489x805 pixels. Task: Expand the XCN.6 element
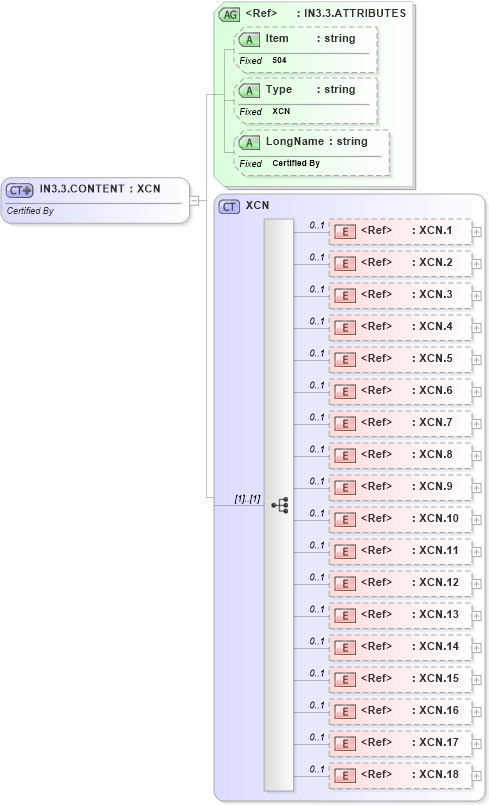click(477, 392)
